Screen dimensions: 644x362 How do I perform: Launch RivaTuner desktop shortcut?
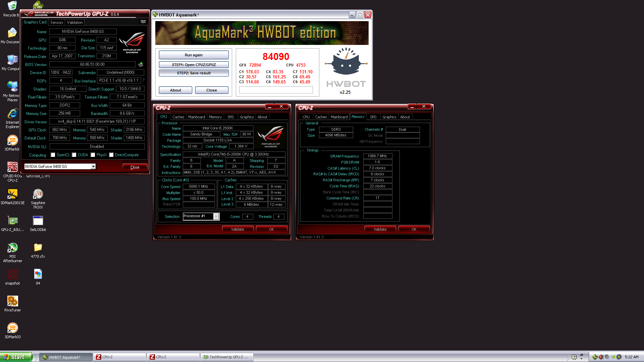coord(12,304)
